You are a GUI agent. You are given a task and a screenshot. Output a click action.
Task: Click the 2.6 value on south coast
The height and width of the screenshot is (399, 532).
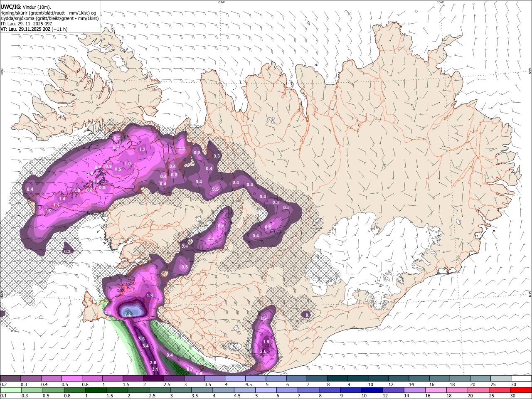[263, 351]
